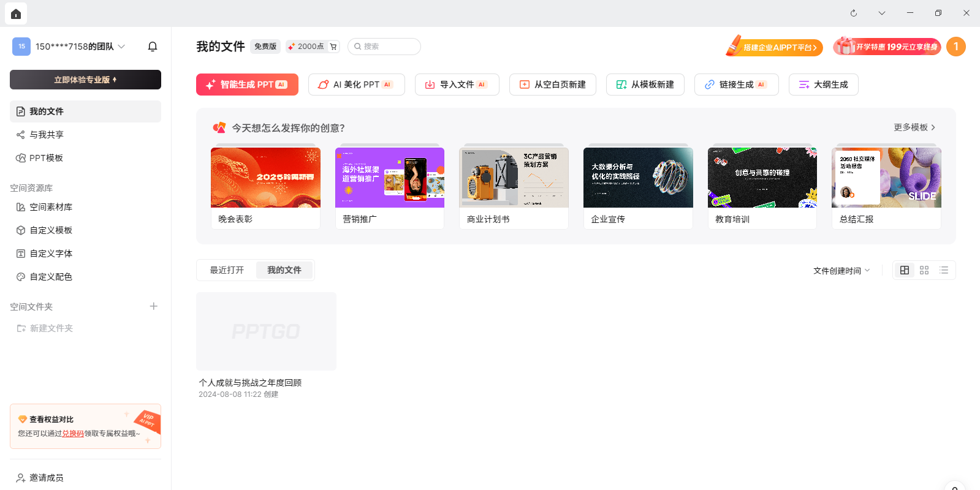
Task: Switch to list view layout
Action: (x=944, y=270)
